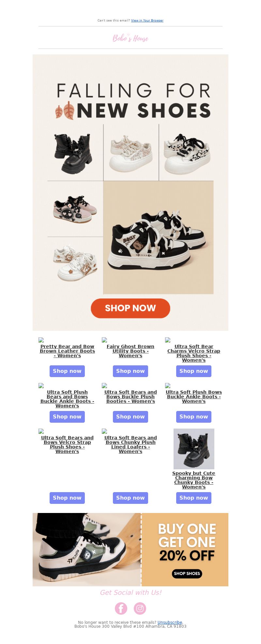Screen dimensions: 261x644
Task: Click the Unsubscribe link
Action: pyautogui.click(x=170, y=622)
